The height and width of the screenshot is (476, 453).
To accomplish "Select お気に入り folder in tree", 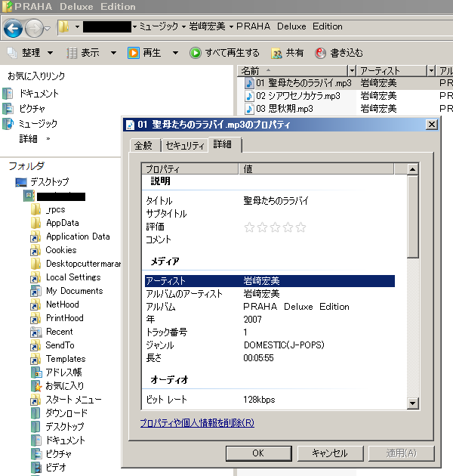I will click(x=64, y=386).
